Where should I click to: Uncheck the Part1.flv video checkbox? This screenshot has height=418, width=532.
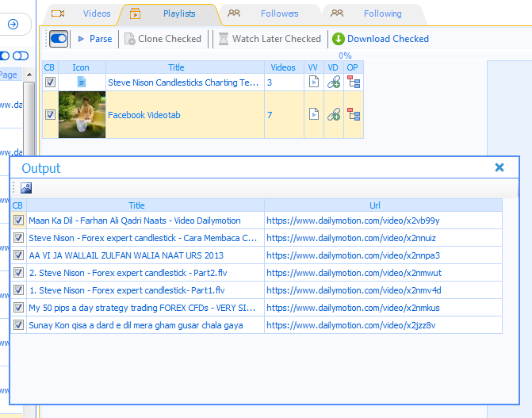click(x=18, y=290)
